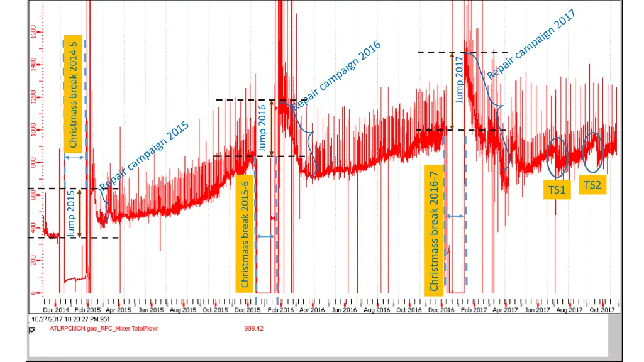The width and height of the screenshot is (644, 362).
Task: Click the legend panel's vertical scrollbar
Action: click(614, 336)
